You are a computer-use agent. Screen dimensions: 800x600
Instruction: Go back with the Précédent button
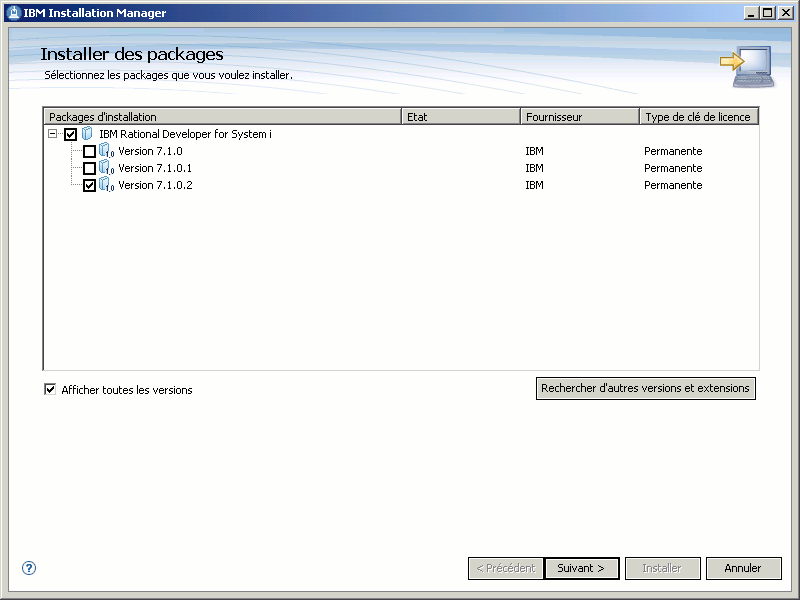[x=506, y=568]
